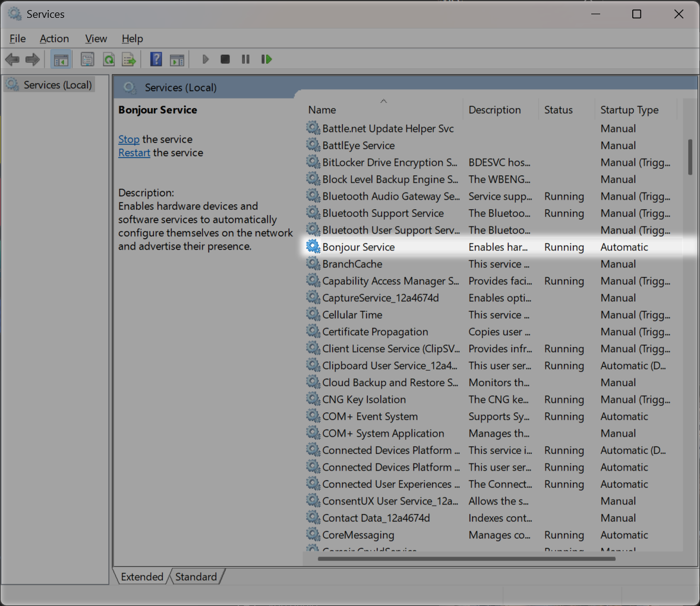Image resolution: width=700 pixels, height=606 pixels.
Task: Click the Show/Hide Action Pane icon
Action: 177,59
